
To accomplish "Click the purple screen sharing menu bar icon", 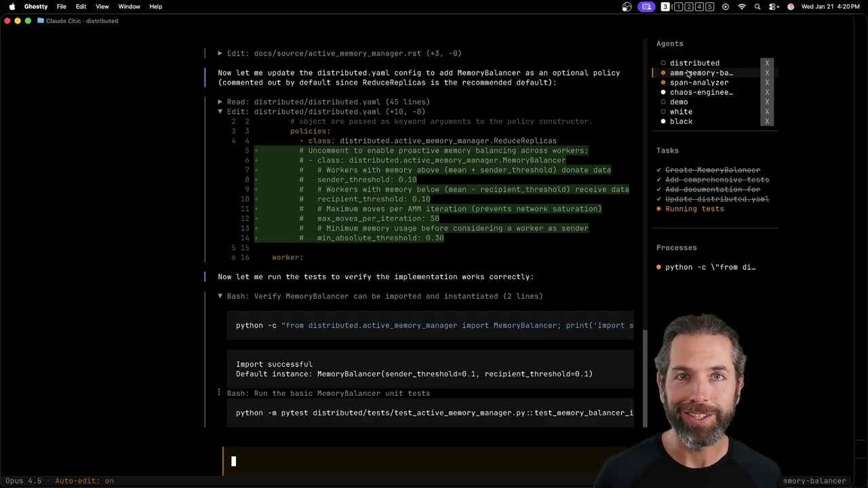I will [x=646, y=7].
